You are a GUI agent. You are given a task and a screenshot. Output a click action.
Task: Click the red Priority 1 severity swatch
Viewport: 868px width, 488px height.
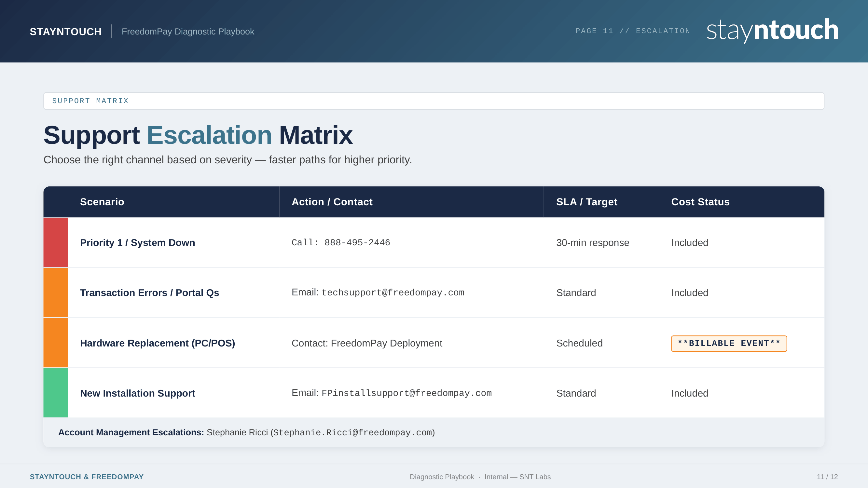pyautogui.click(x=56, y=242)
